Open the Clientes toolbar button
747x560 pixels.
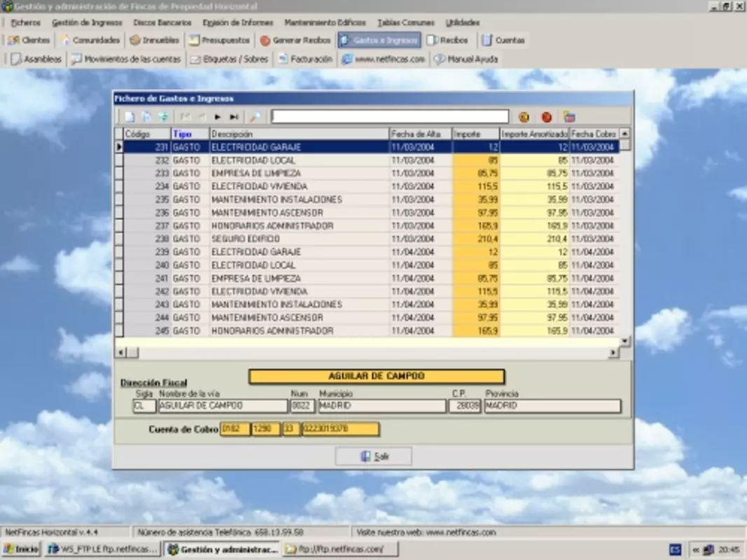click(29, 41)
